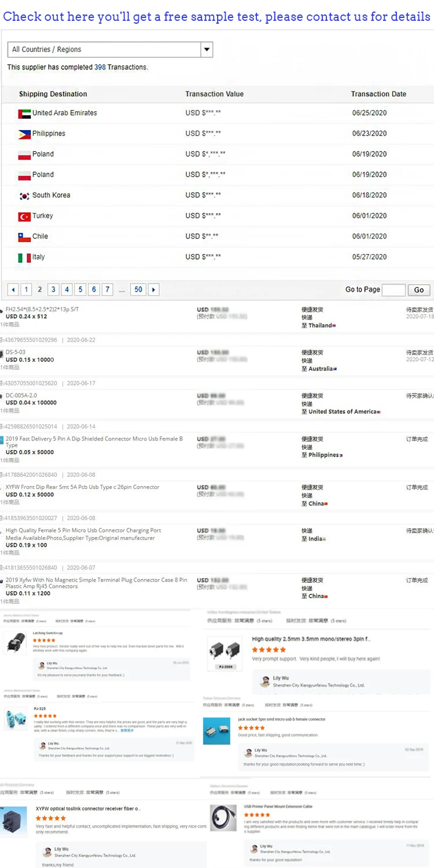Click the Chile flag icon
Viewport: 434px width, 868px height.
tap(24, 237)
